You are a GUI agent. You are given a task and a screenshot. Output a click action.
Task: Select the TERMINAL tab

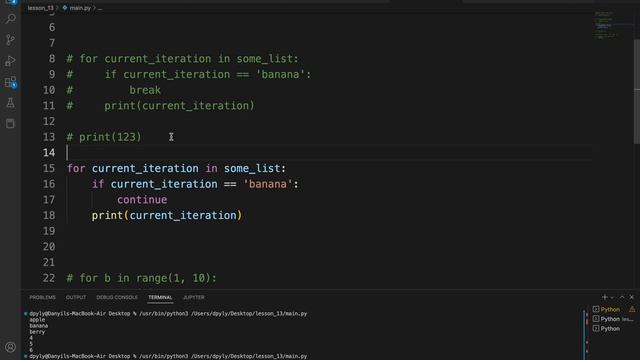coord(160,298)
